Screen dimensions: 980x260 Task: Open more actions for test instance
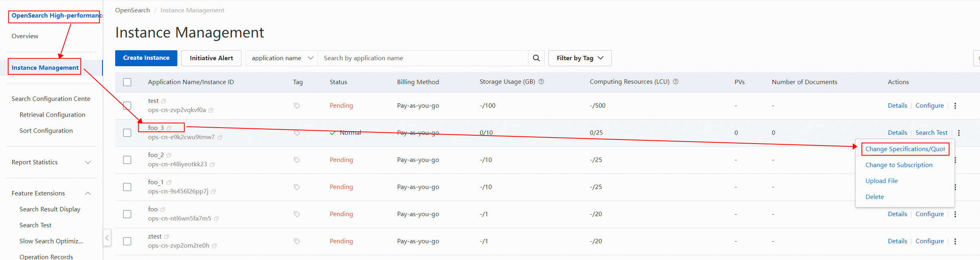tap(955, 106)
